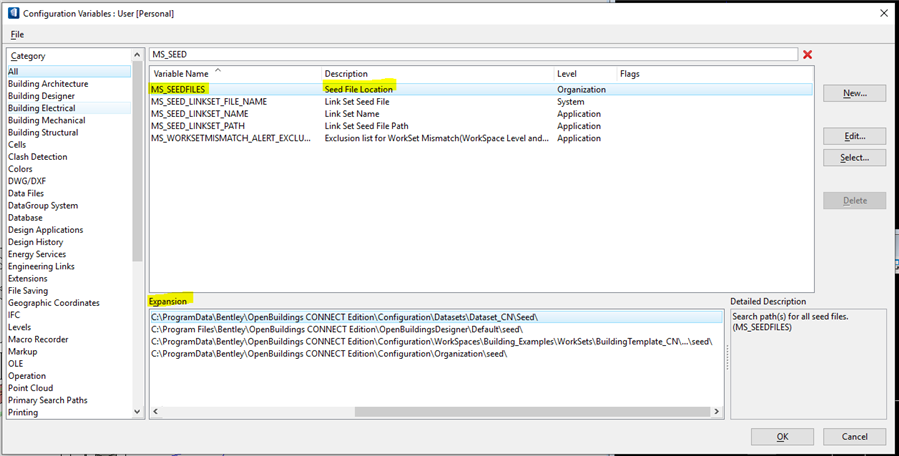The height and width of the screenshot is (456, 899).
Task: Select the MS_SEED_LINKSET_PATH row
Action: click(481, 126)
